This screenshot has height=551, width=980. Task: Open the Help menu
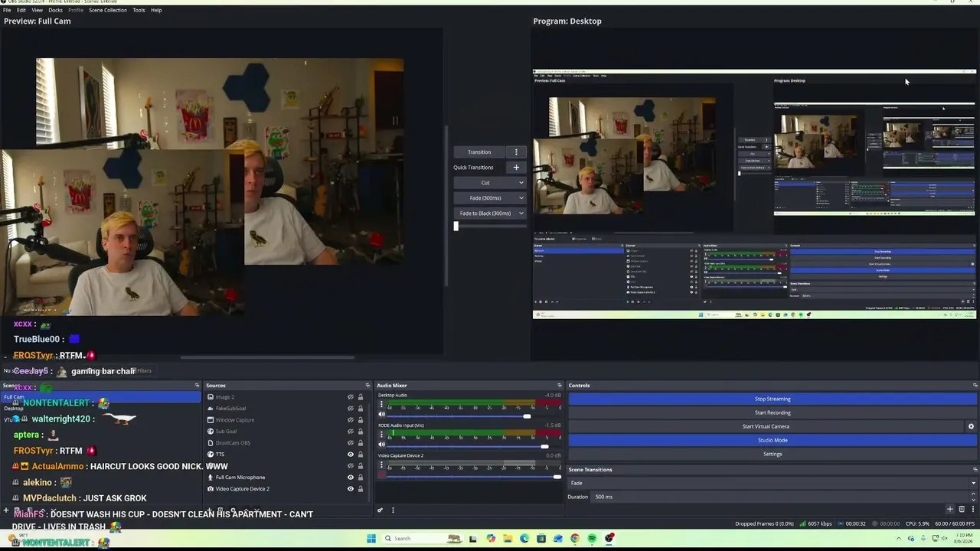click(156, 10)
